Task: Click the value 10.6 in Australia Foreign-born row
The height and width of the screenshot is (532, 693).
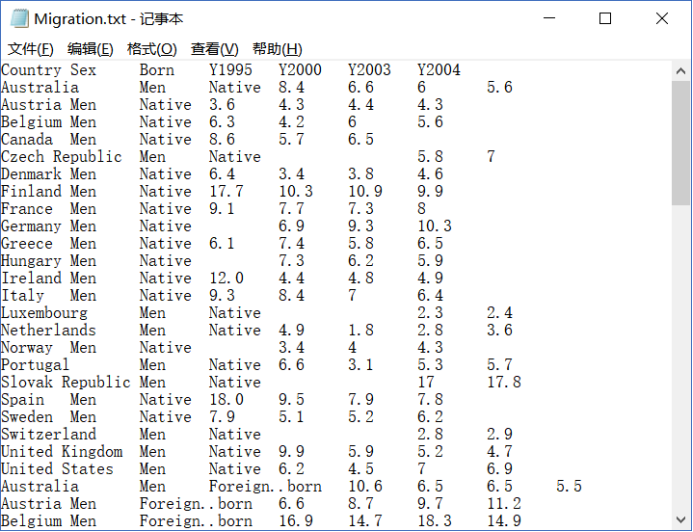Action: coord(365,486)
